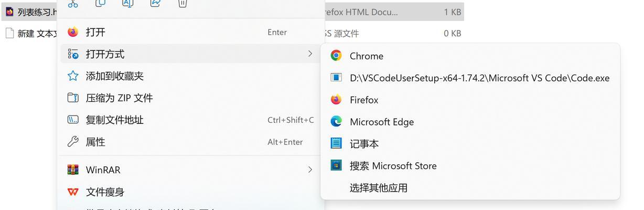Expand the WinRAR submenu chevron
The height and width of the screenshot is (210, 644).
310,170
